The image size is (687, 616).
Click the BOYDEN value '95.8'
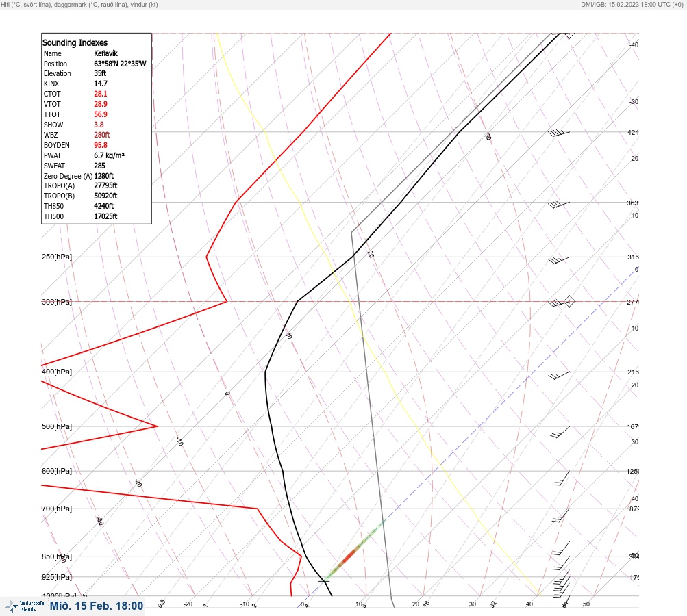100,145
